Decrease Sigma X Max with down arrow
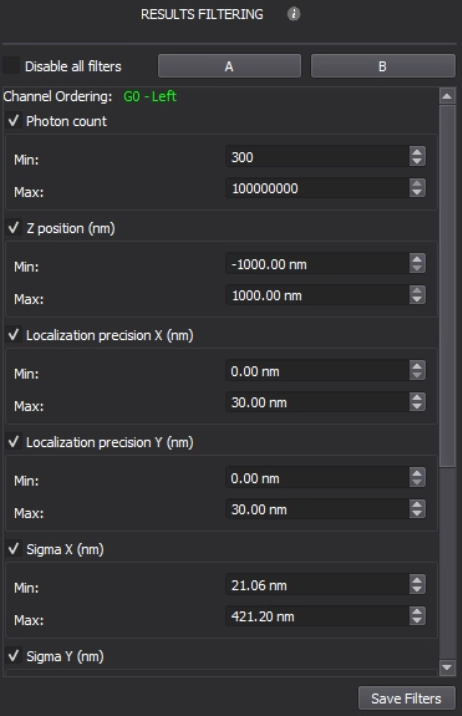The image size is (462, 716). pos(417,621)
